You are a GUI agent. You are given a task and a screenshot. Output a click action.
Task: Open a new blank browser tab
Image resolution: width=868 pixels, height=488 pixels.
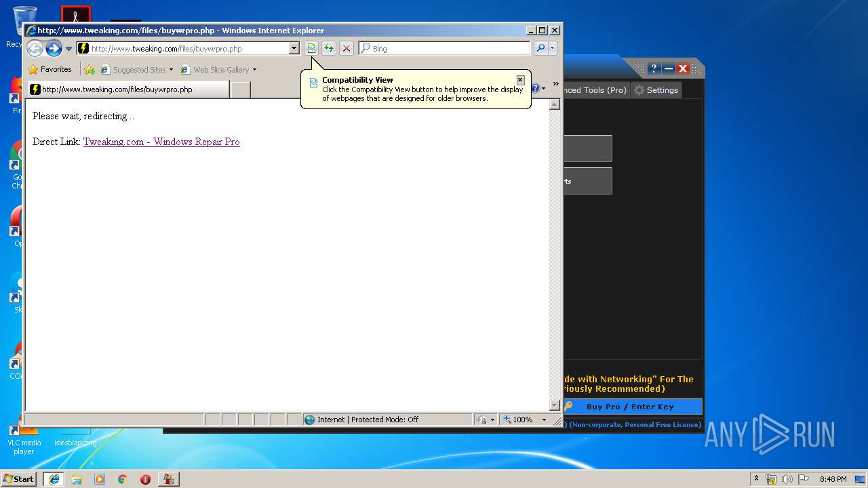(x=240, y=89)
